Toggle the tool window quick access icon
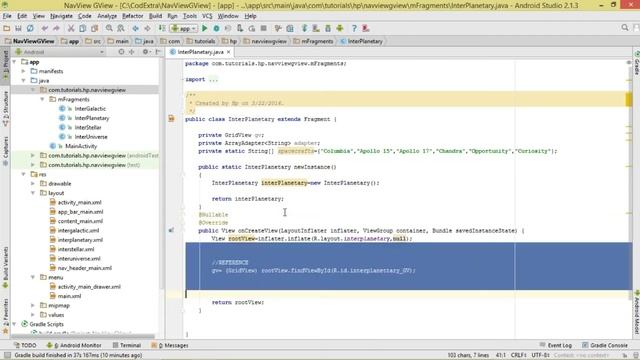The image size is (640, 360). click(7, 355)
